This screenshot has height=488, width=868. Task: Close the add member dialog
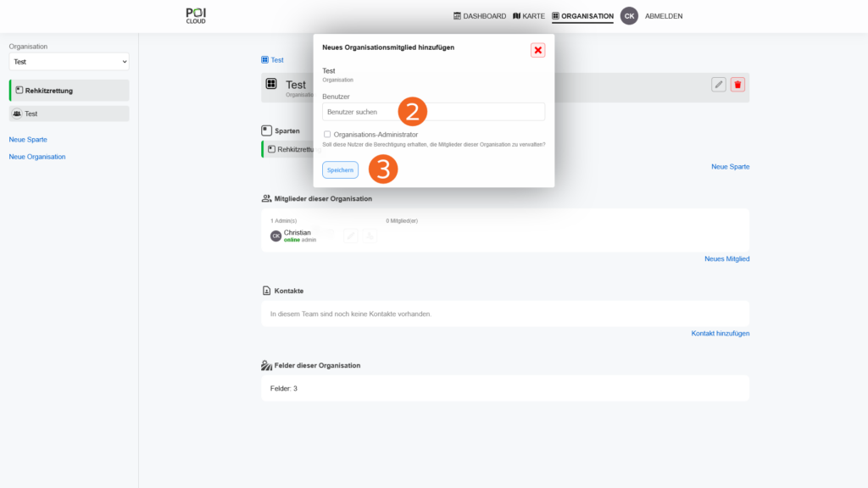point(537,50)
